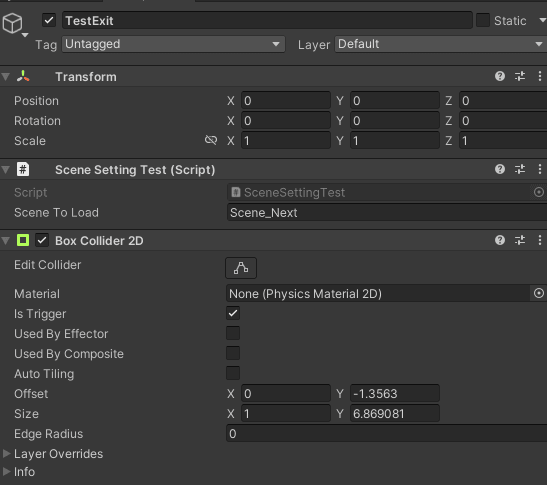
Task: Click the SceneSettingTest script reference field
Action: [x=380, y=192]
